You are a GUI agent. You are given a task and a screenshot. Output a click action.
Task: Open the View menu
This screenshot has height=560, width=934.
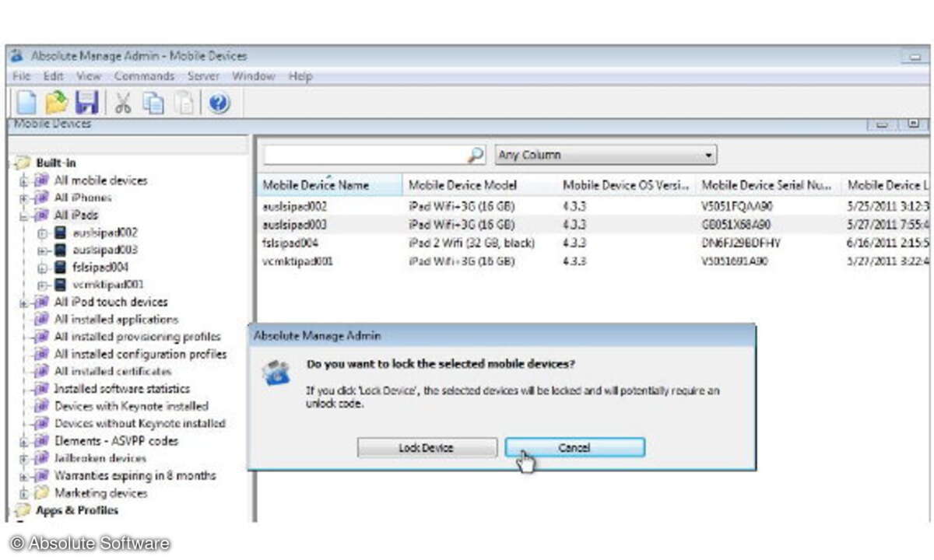click(89, 76)
